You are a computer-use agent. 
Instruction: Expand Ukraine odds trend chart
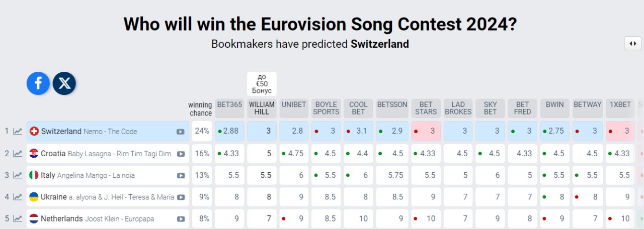point(18,197)
